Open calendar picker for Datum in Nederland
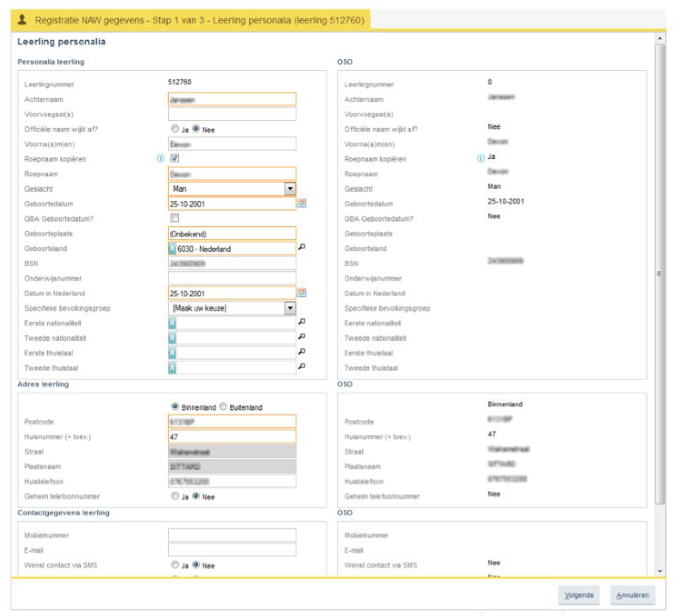This screenshot has width=681, height=616. [302, 293]
